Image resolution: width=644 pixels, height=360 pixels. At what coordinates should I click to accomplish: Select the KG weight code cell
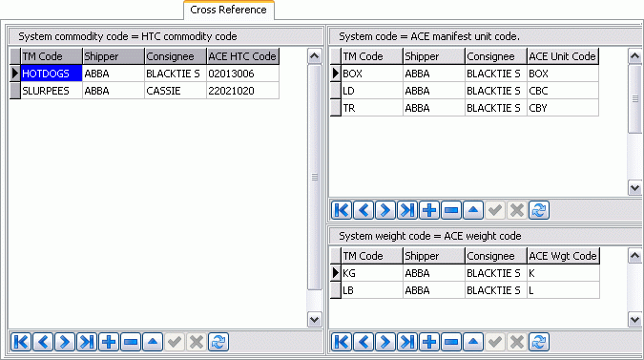click(x=372, y=273)
